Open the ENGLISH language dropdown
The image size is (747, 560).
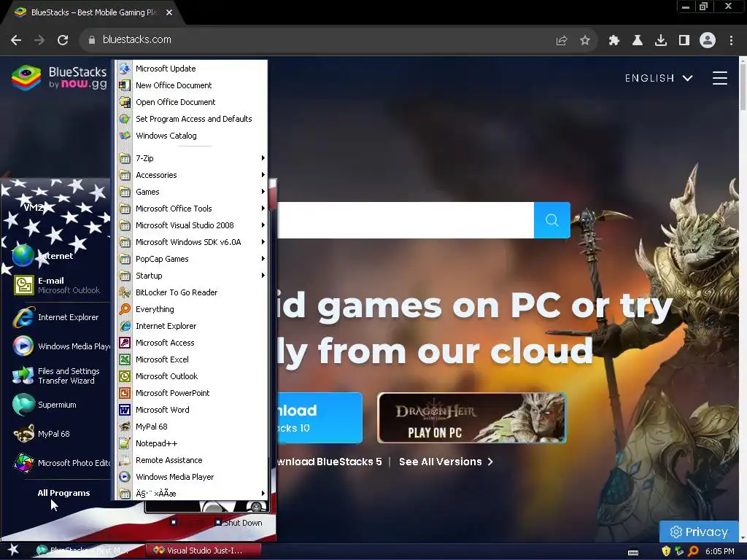pos(659,78)
